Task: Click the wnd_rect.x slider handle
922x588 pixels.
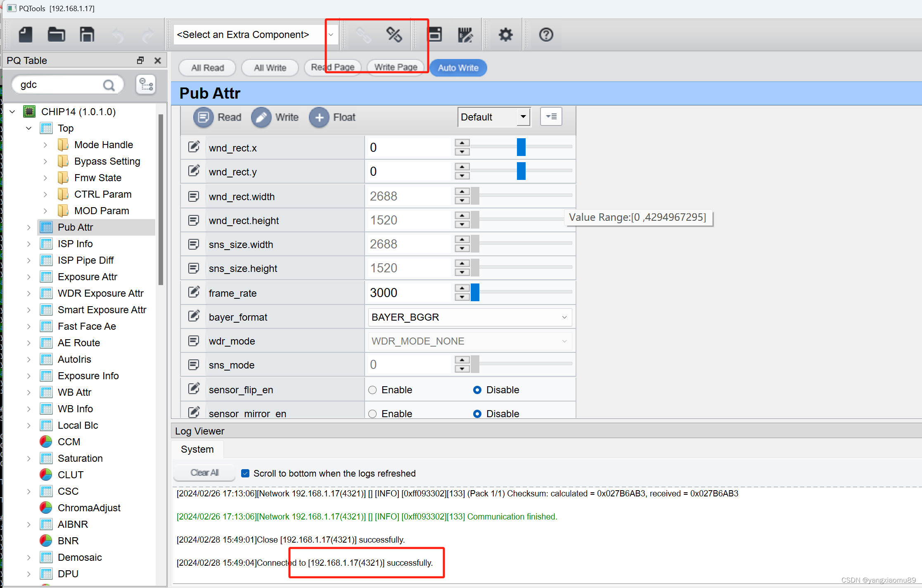Action: [521, 147]
